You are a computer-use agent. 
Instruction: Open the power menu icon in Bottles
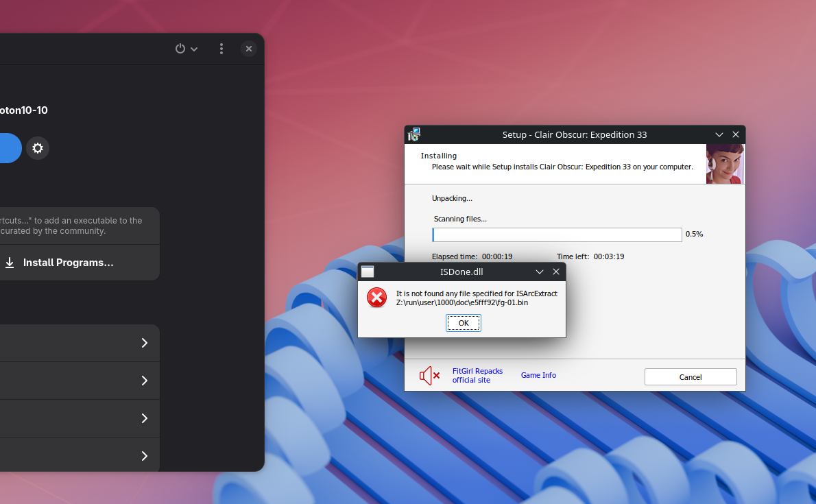180,49
